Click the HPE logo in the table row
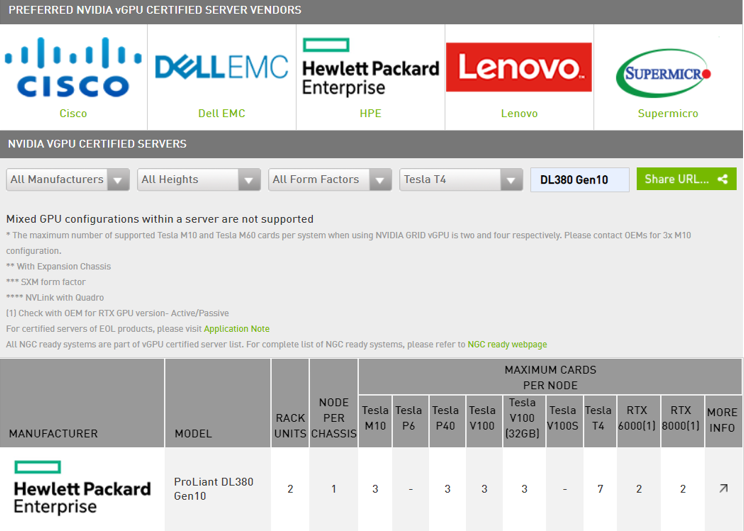744x531 pixels. pyautogui.click(x=82, y=487)
